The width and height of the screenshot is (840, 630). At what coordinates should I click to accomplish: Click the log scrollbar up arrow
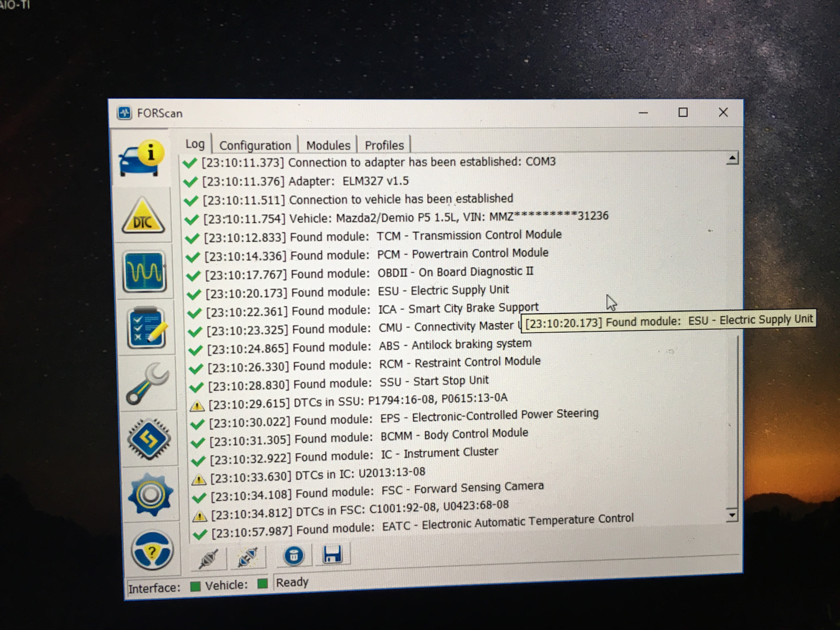732,158
